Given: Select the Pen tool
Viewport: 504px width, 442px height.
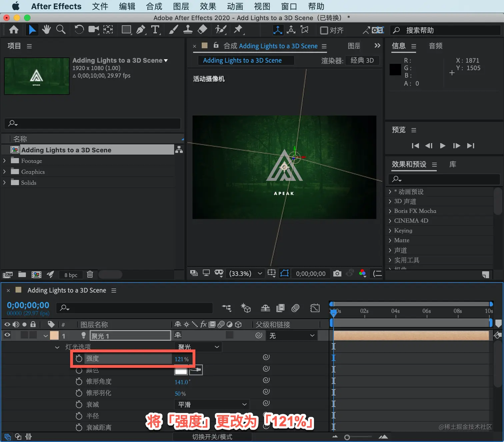Looking at the screenshot, I should (141, 30).
